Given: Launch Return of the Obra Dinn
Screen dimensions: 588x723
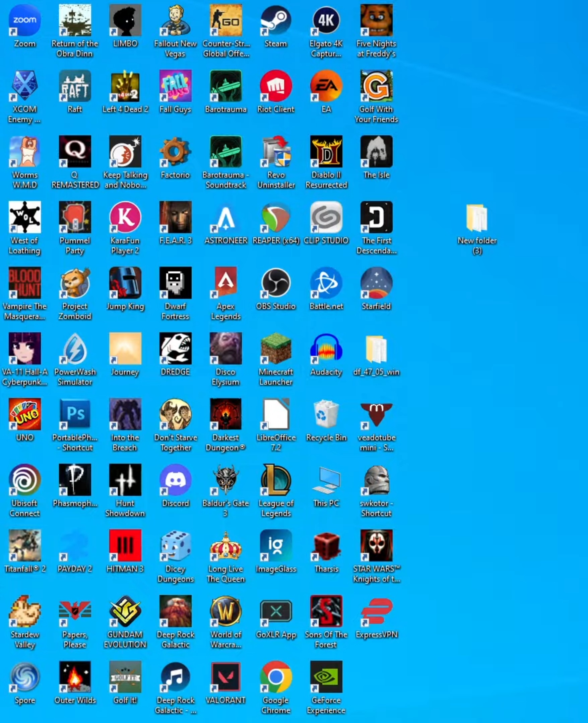Looking at the screenshot, I should 75,20.
